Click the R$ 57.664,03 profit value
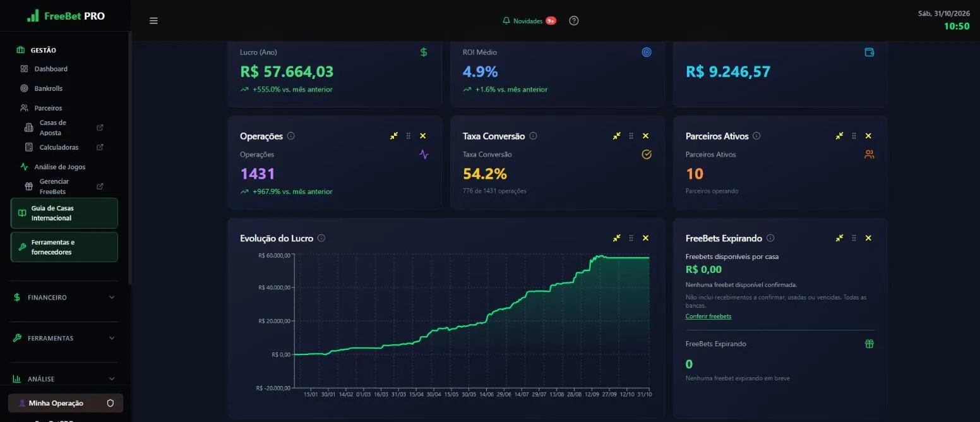Screen dimensions: 980x422 [x=287, y=71]
